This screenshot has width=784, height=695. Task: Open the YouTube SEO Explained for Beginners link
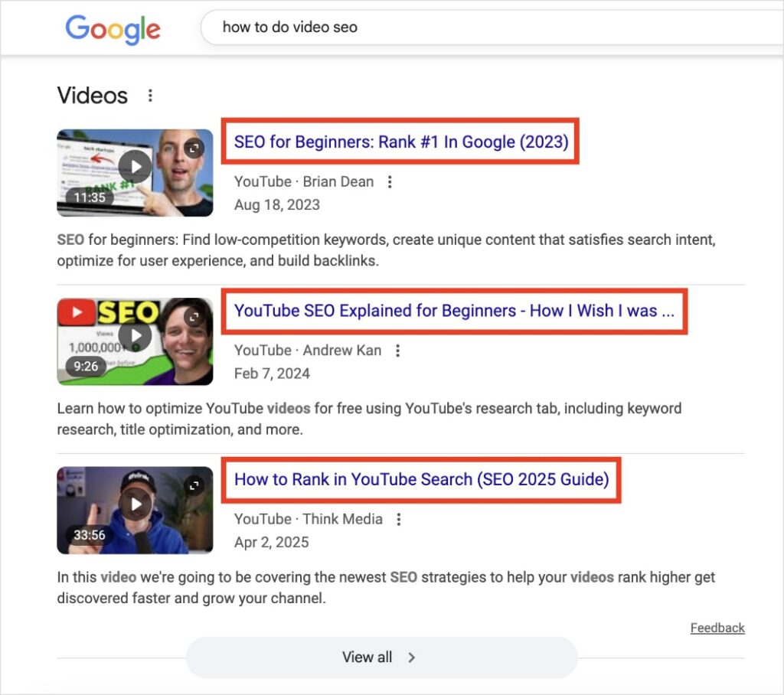455,311
